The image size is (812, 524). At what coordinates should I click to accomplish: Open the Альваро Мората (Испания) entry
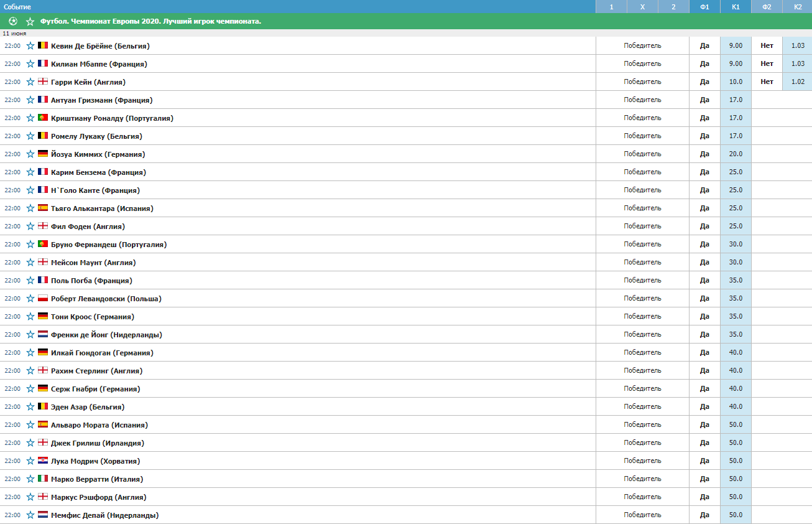99,425
